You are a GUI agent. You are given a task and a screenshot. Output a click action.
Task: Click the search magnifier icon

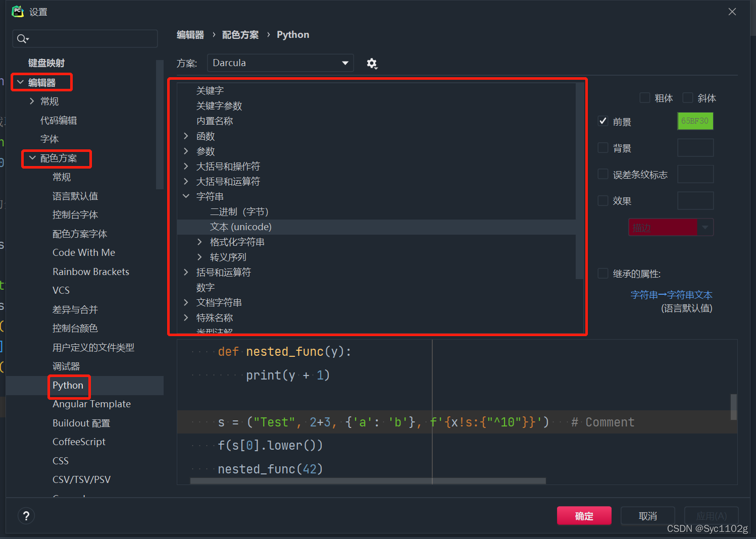click(22, 39)
